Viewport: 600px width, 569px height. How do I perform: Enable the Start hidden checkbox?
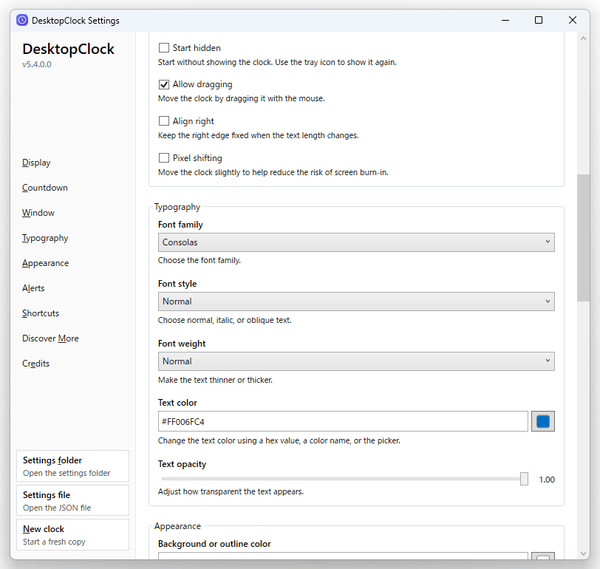point(164,48)
